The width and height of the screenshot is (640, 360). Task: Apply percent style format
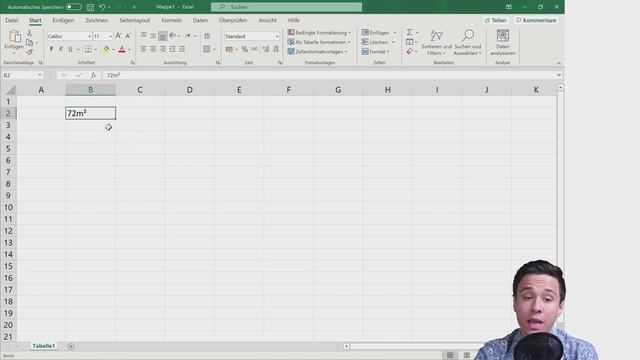click(x=244, y=49)
